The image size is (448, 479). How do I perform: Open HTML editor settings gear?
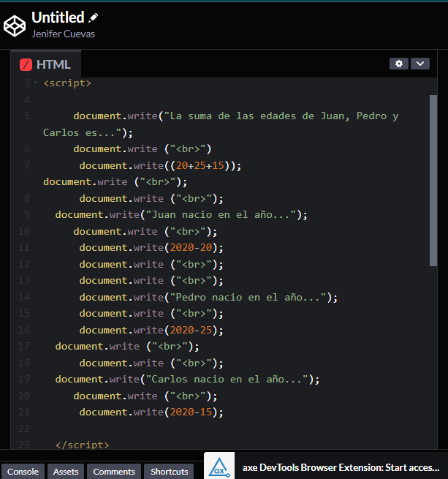[399, 64]
